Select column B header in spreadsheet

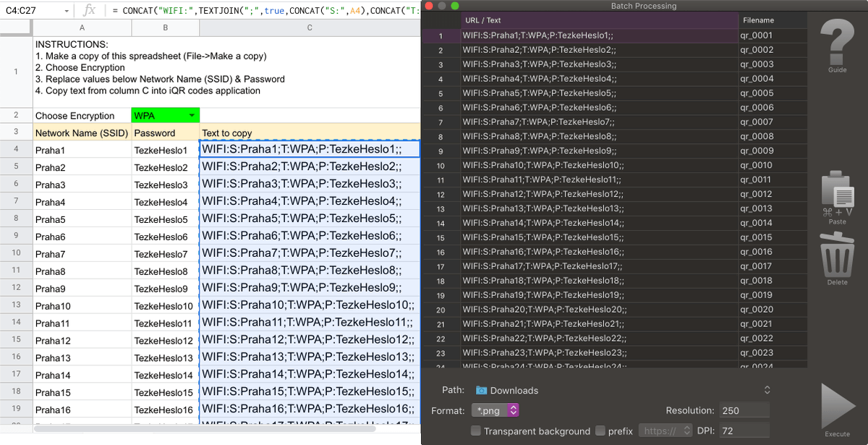point(165,27)
